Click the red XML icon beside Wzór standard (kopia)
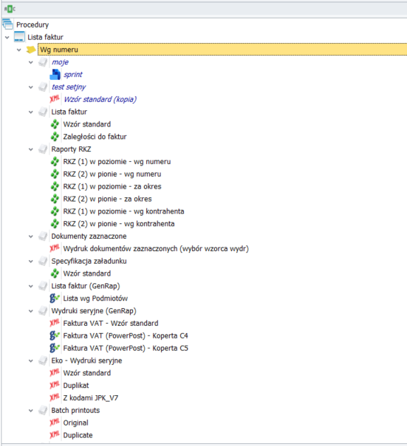This screenshot has width=407, height=446. [55, 99]
